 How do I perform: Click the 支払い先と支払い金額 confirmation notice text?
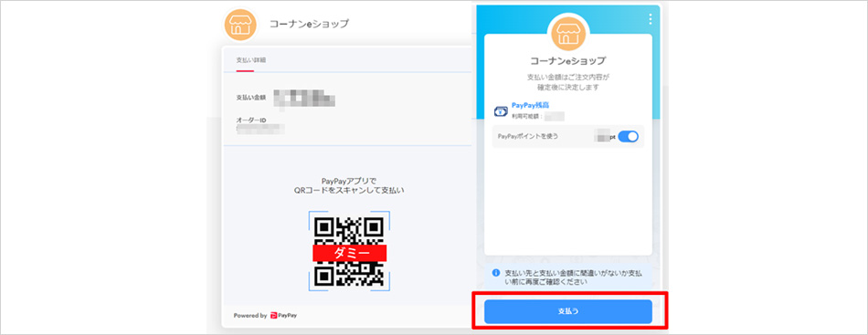(x=574, y=277)
